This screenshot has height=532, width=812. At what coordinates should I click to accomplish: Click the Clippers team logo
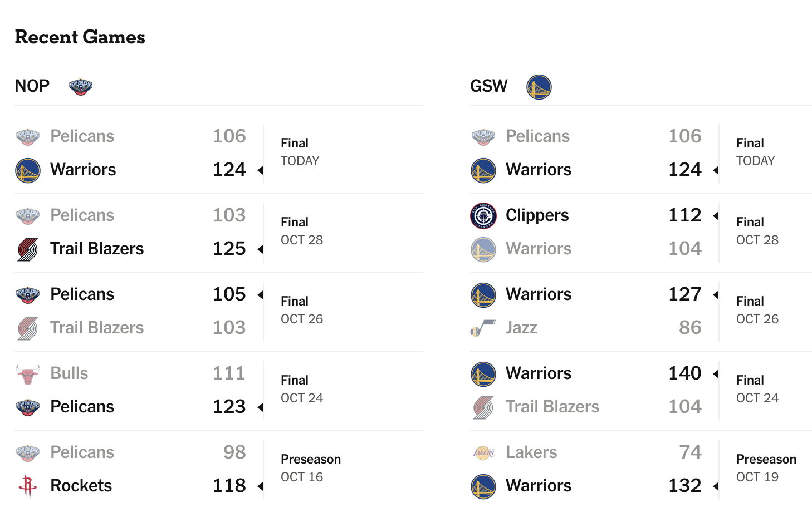click(x=483, y=216)
